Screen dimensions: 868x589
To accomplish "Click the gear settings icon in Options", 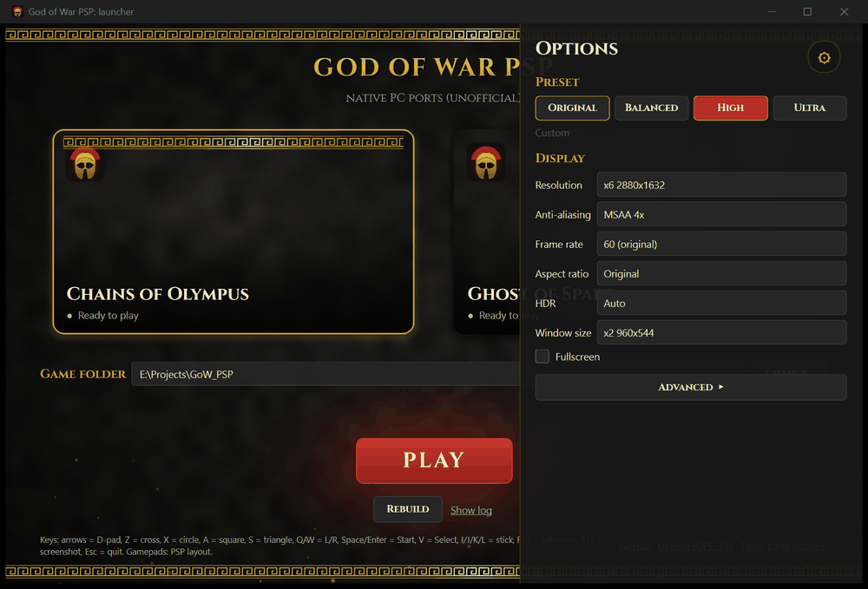I will click(x=824, y=57).
